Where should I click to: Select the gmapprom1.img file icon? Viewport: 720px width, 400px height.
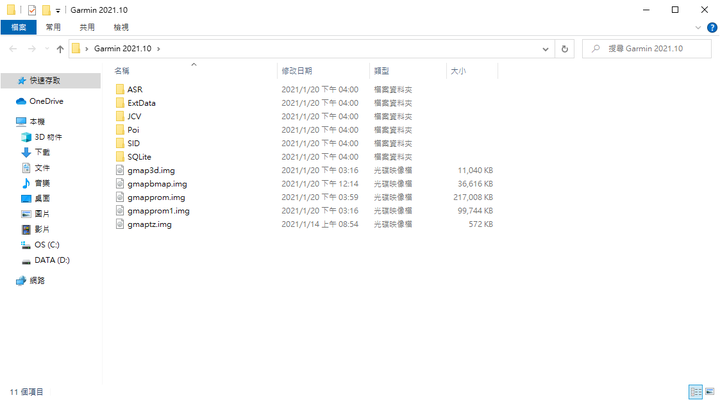coord(120,210)
